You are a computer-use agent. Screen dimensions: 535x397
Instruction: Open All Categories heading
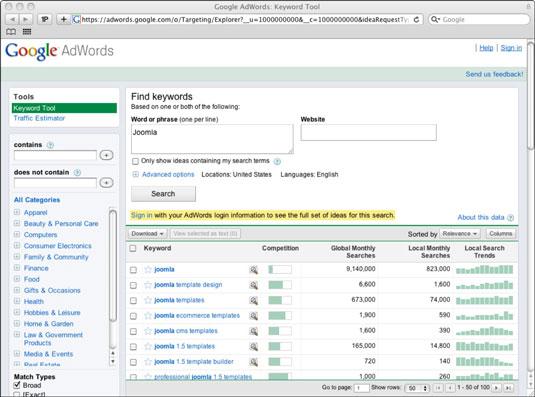point(37,200)
